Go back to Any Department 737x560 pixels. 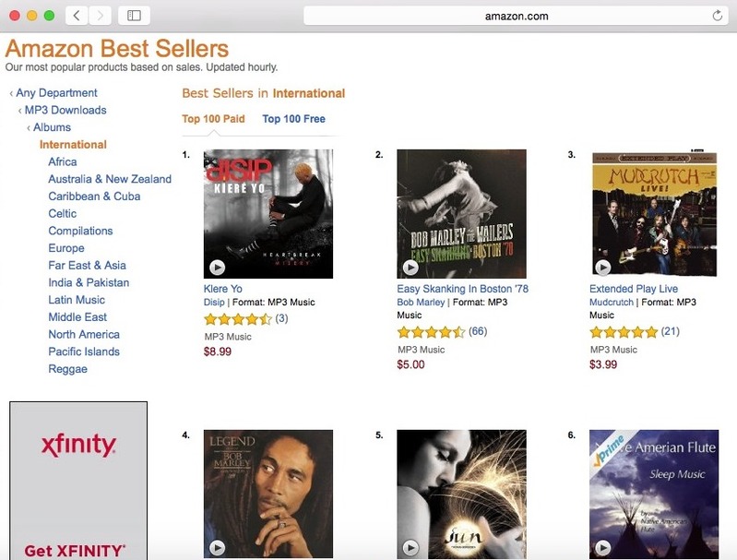(x=56, y=92)
